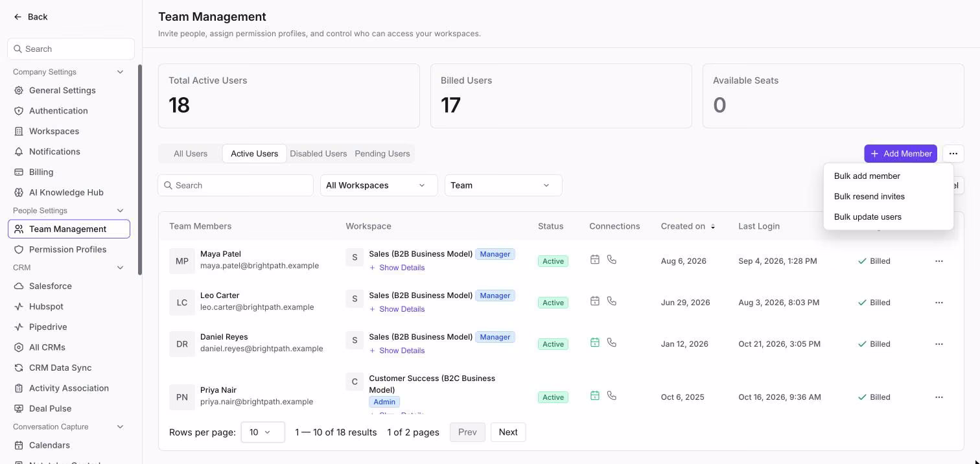Show Details for Leo Carter workspace

397,309
